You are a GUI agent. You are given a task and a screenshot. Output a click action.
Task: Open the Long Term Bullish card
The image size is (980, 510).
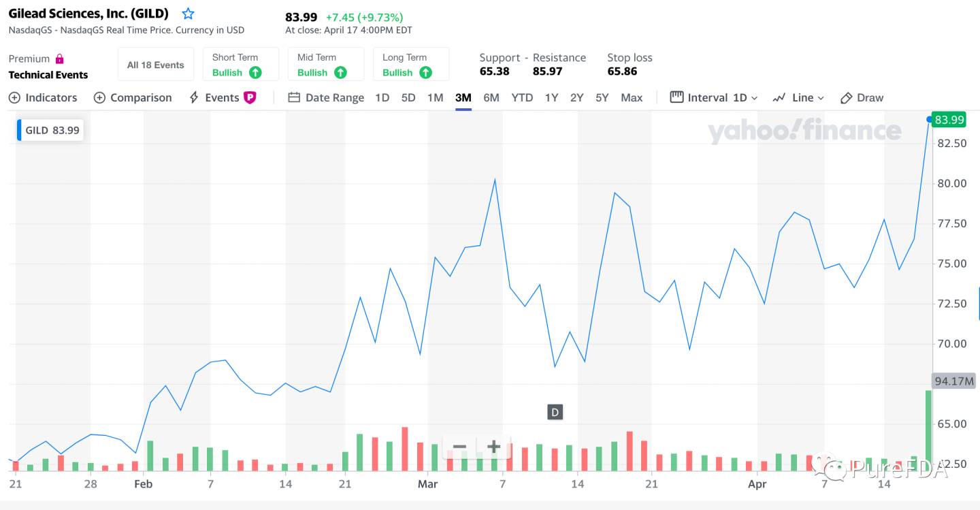411,65
